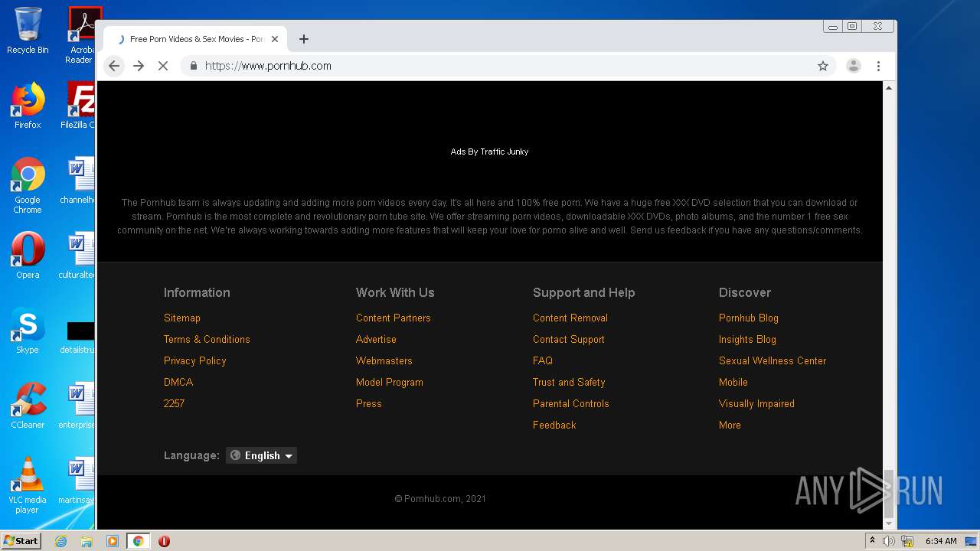
Task: Open the network tray icon
Action: (x=907, y=541)
